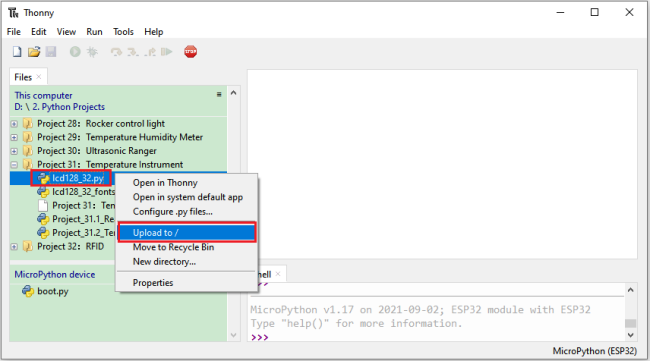Image resolution: width=650 pixels, height=362 pixels.
Task: Click the Resume toolbar icon
Action: pos(167,52)
